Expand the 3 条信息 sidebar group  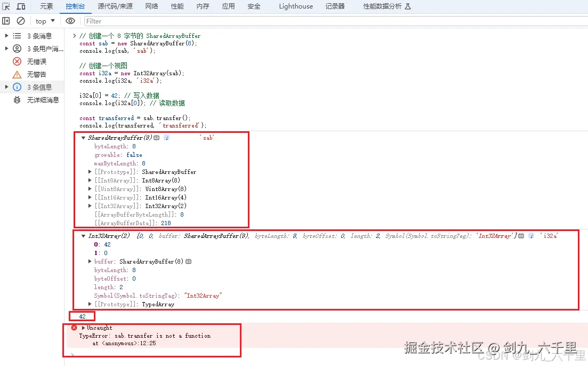(6, 87)
